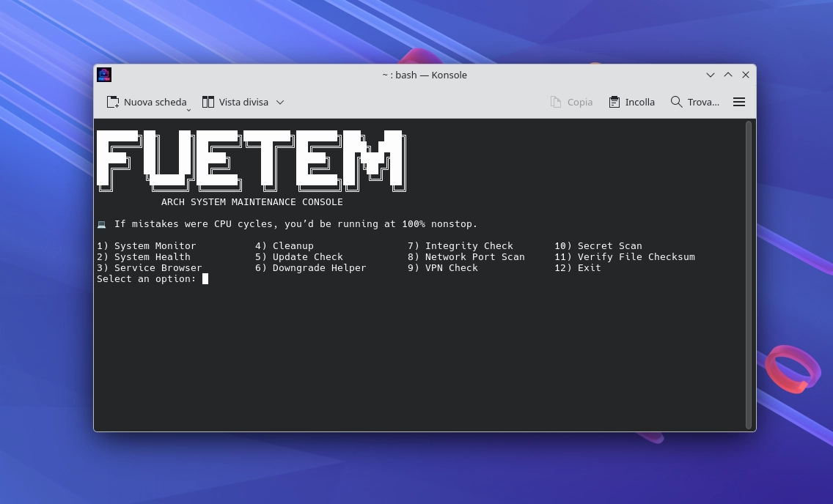
Task: Open a new tab with Nuova scheda
Action: point(147,102)
